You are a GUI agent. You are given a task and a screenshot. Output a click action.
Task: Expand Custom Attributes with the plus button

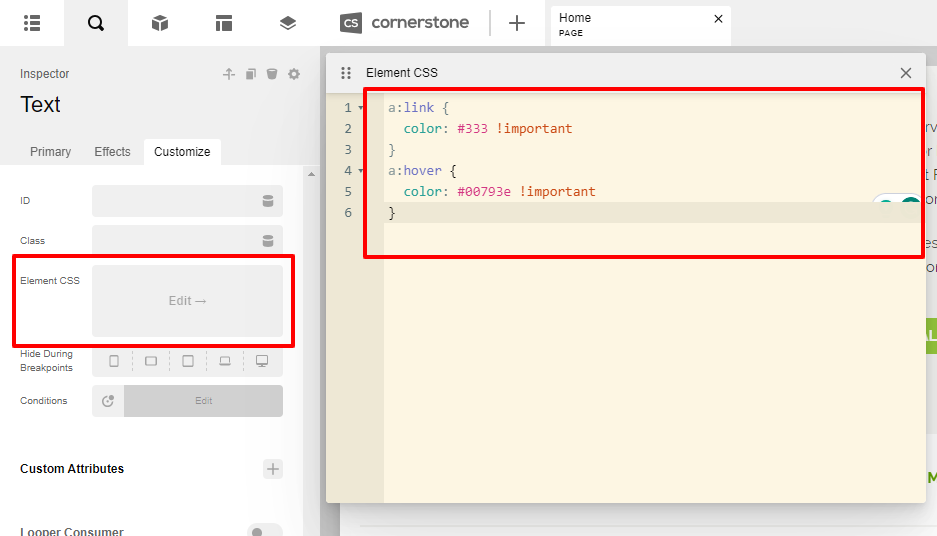[x=273, y=469]
